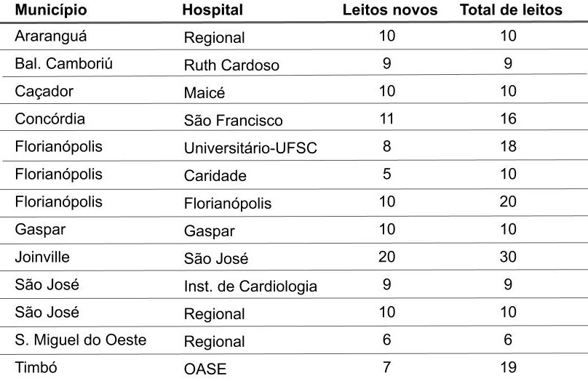
Task: Click the São Francisco hospital cell
Action: pyautogui.click(x=234, y=121)
